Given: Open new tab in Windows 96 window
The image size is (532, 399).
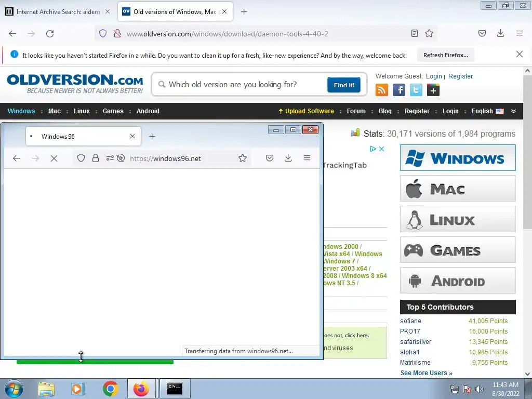Looking at the screenshot, I should point(152,137).
